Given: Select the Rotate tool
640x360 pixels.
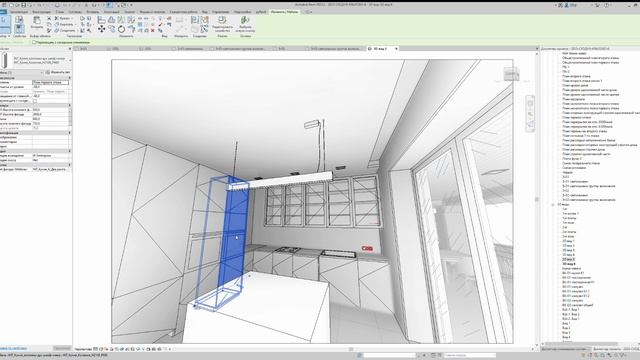Looking at the screenshot, I should point(122,29).
